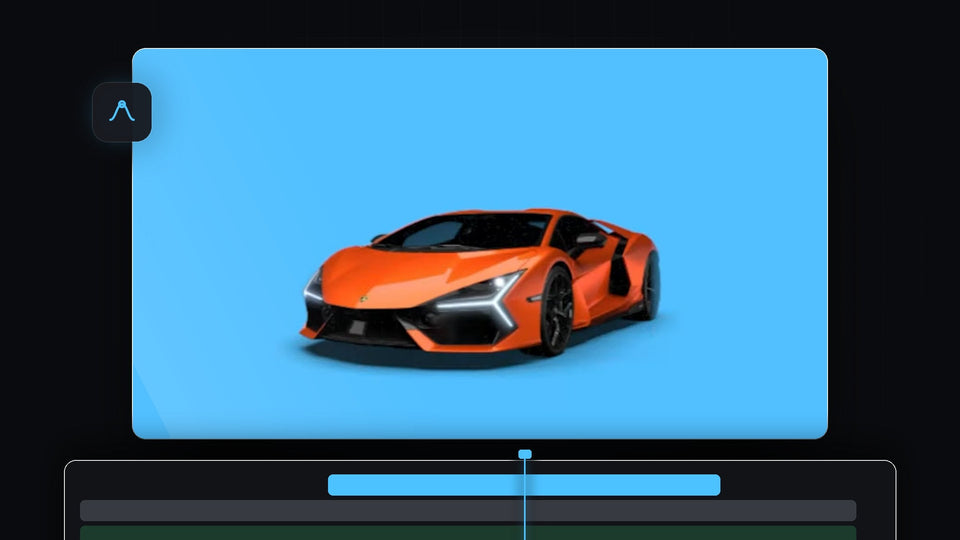Select the blue clip on the timeline

click(524, 485)
